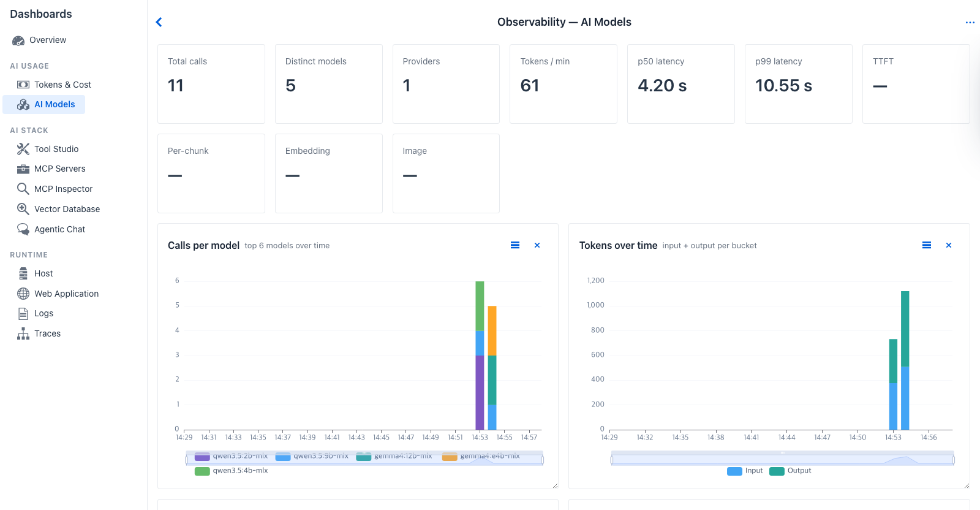Click the tallest bar in tokens chart
Image resolution: width=980 pixels, height=510 pixels.
pyautogui.click(x=905, y=360)
